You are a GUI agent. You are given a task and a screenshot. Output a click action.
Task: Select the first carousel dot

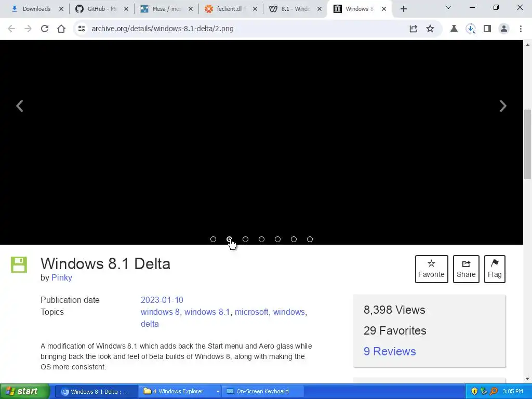click(x=213, y=239)
